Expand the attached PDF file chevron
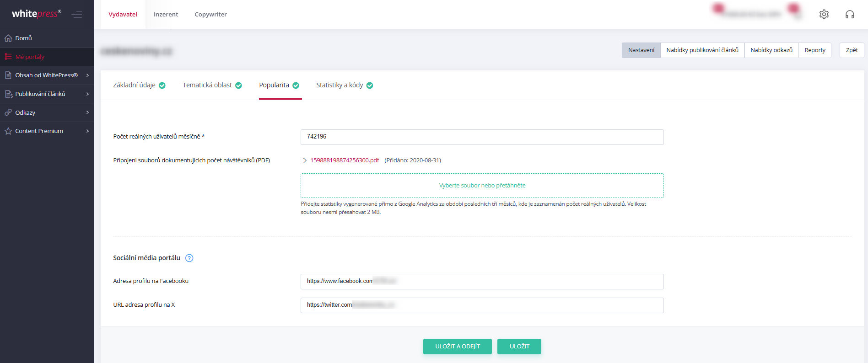Image resolution: width=868 pixels, height=363 pixels. pyautogui.click(x=305, y=160)
